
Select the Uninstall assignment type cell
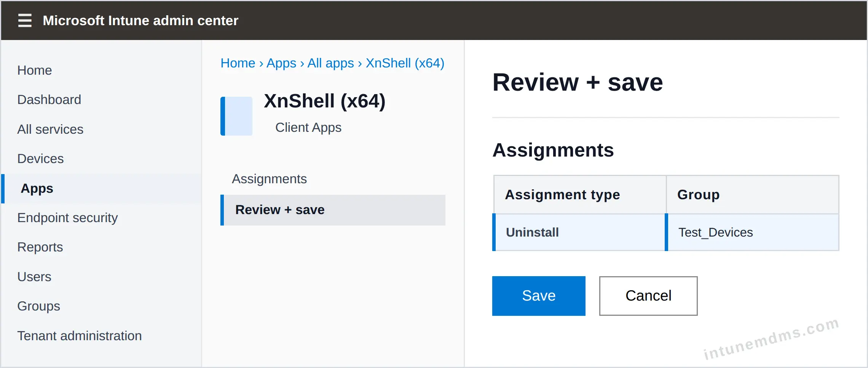(x=579, y=232)
